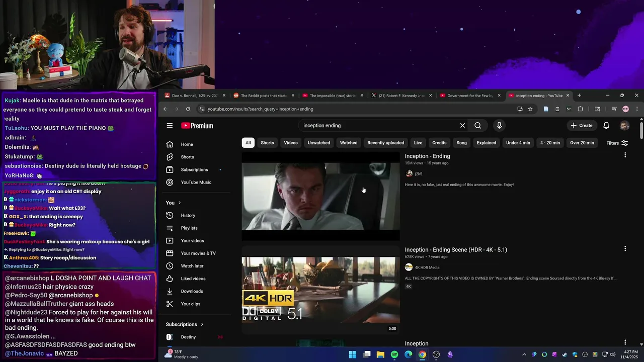Open the YouTube account avatar menu
This screenshot has height=362, width=644.
pos(624,126)
